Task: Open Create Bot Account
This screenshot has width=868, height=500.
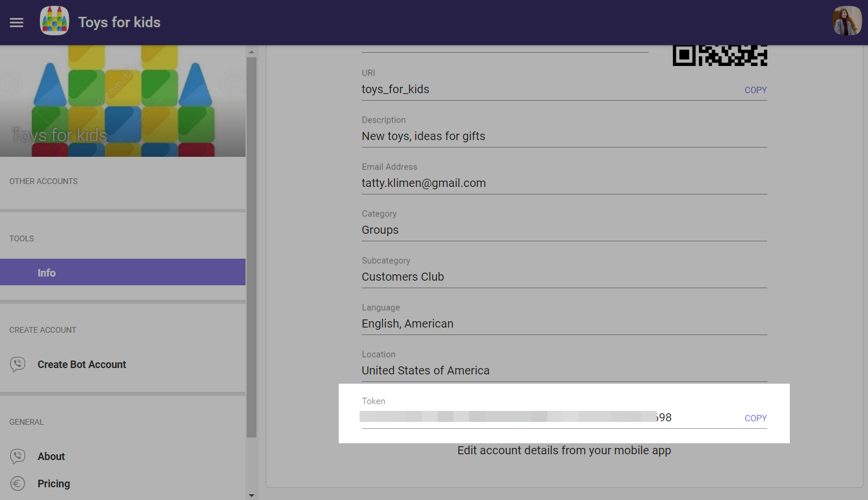Action: tap(82, 365)
